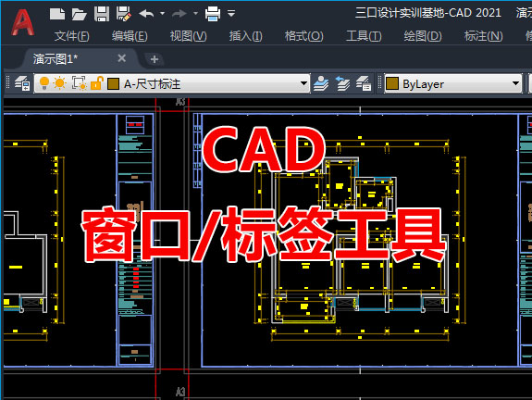Screen dimensions: 532x400
Task: Click the Redo arrow icon
Action: (179, 14)
